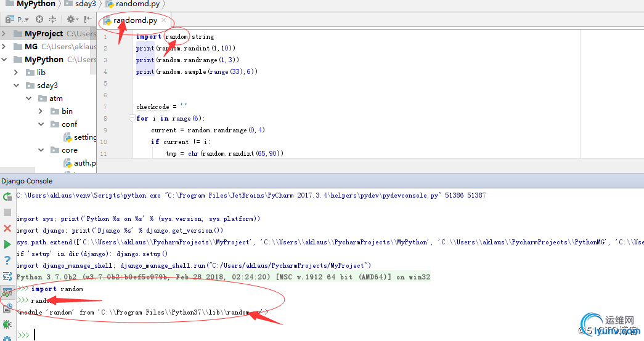Switch to the randomd.py editor tab
Image resolution: width=644 pixels, height=341 pixels.
click(x=134, y=20)
